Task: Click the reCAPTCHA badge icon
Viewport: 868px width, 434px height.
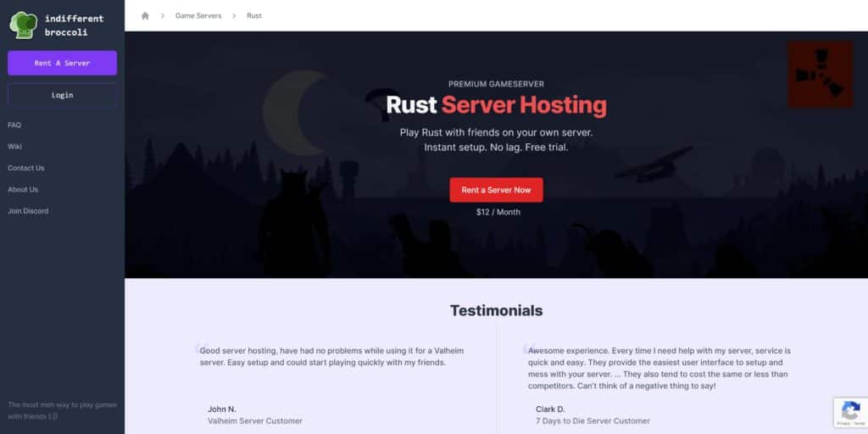Action: click(850, 413)
